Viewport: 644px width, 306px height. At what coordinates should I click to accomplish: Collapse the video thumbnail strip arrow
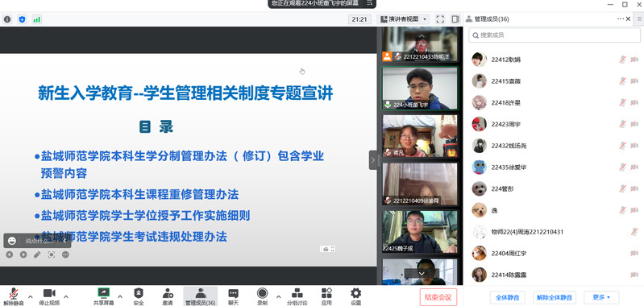[x=373, y=160]
